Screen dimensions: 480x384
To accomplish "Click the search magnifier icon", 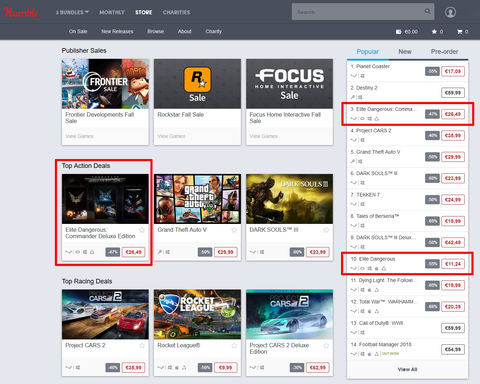I will (427, 12).
